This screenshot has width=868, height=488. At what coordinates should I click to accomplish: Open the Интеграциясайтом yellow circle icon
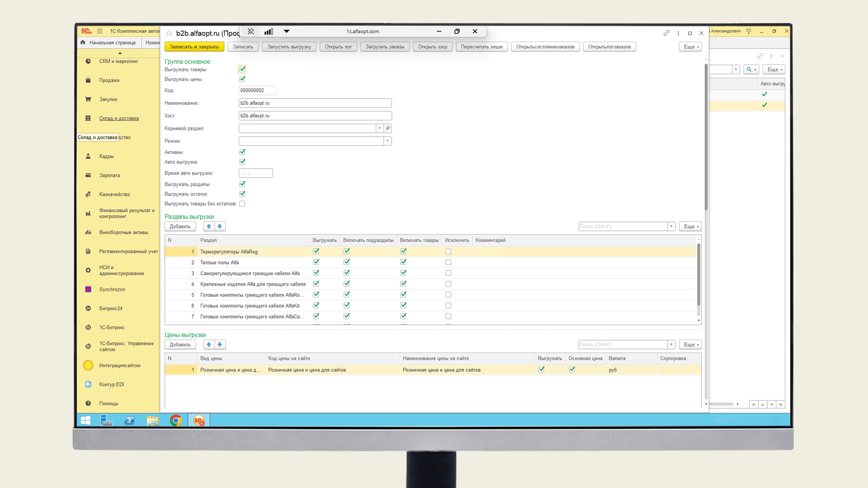pyautogui.click(x=88, y=365)
